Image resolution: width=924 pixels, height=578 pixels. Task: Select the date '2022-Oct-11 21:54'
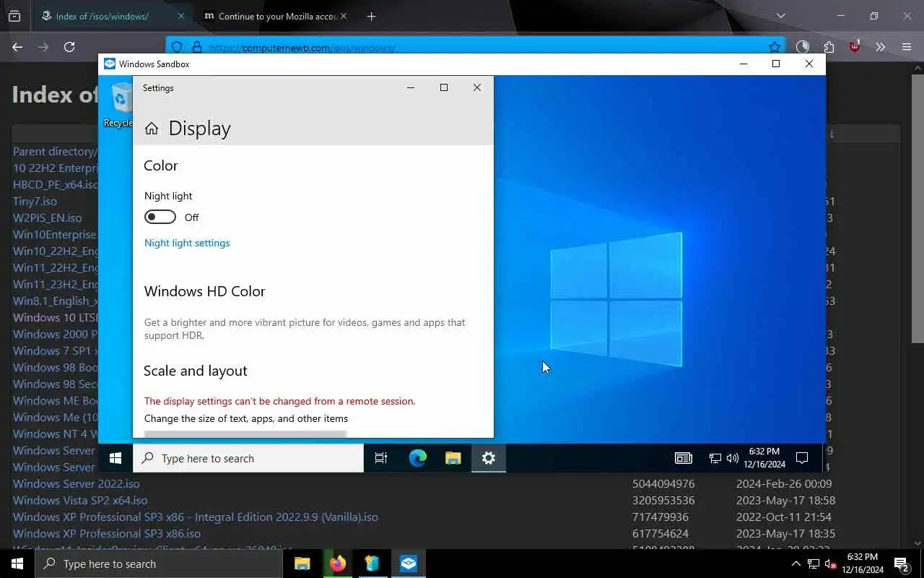pos(784,517)
